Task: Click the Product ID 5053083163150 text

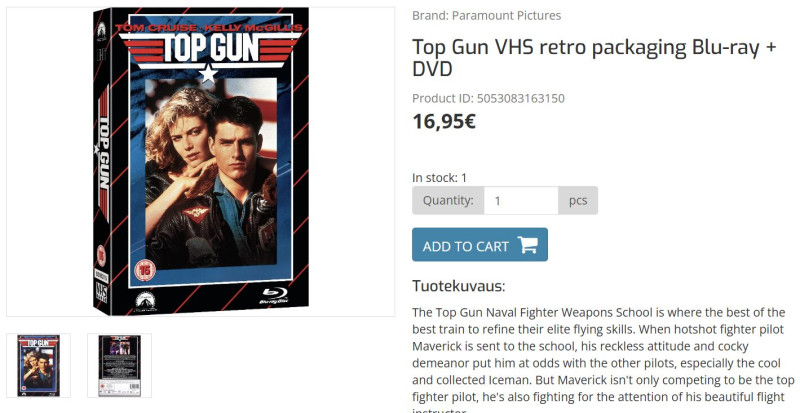Action: coord(488,98)
